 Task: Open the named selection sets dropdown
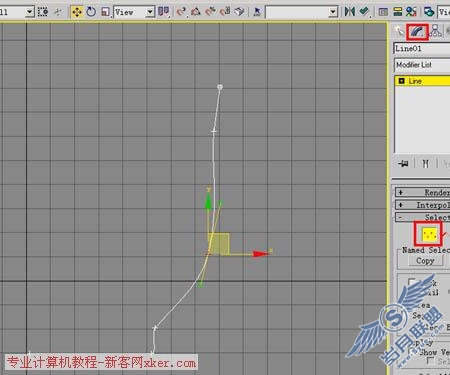(x=301, y=12)
